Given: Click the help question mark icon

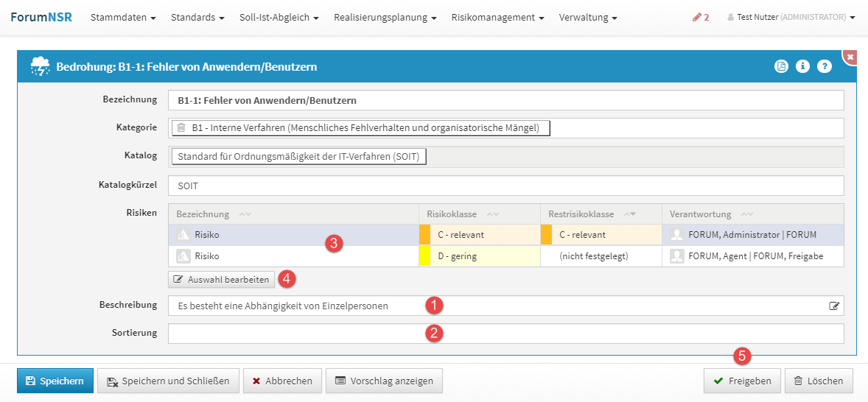Looking at the screenshot, I should (825, 66).
